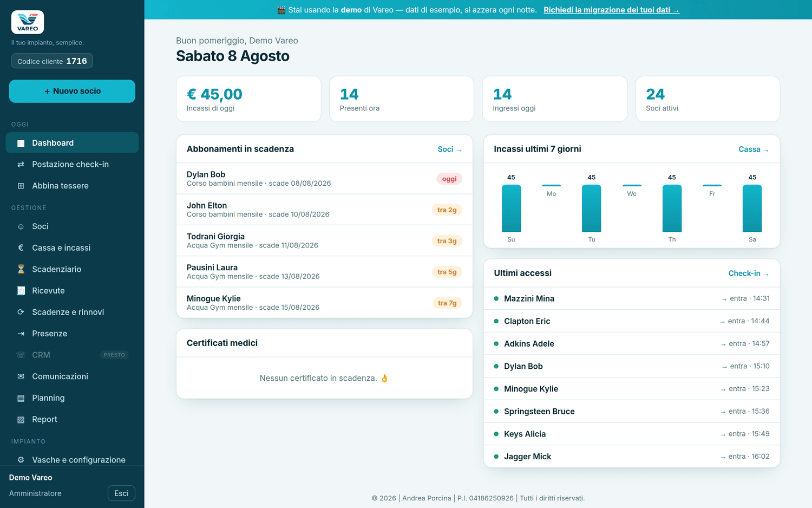The height and width of the screenshot is (508, 812).
Task: Select the Dylan Bob expiring subscription row
Action: click(324, 179)
